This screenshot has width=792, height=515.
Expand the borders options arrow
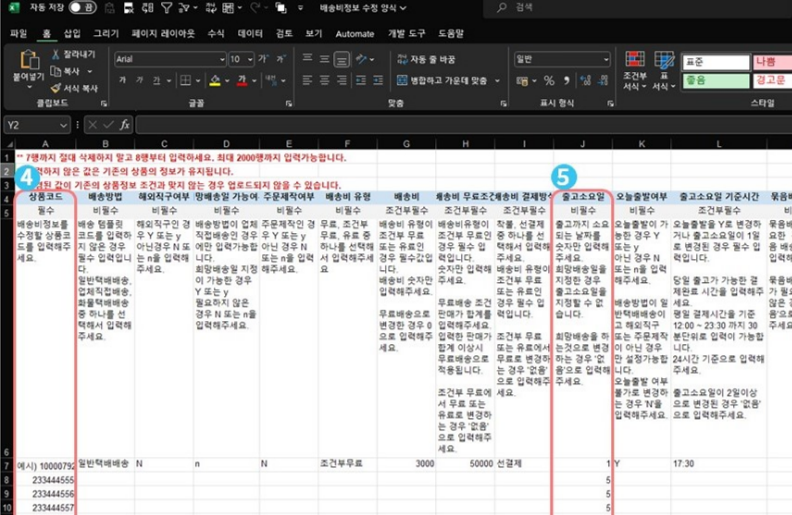[x=198, y=80]
